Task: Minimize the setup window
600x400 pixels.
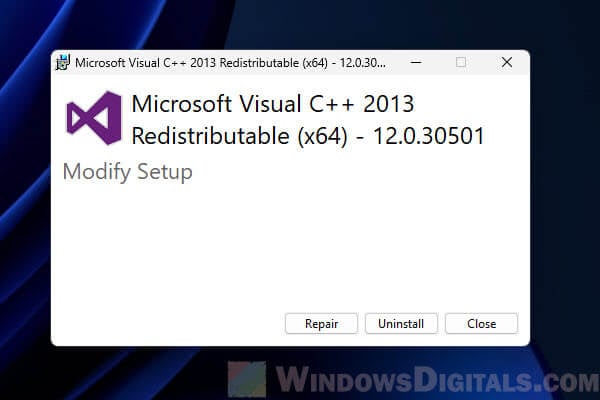Action: 416,62
